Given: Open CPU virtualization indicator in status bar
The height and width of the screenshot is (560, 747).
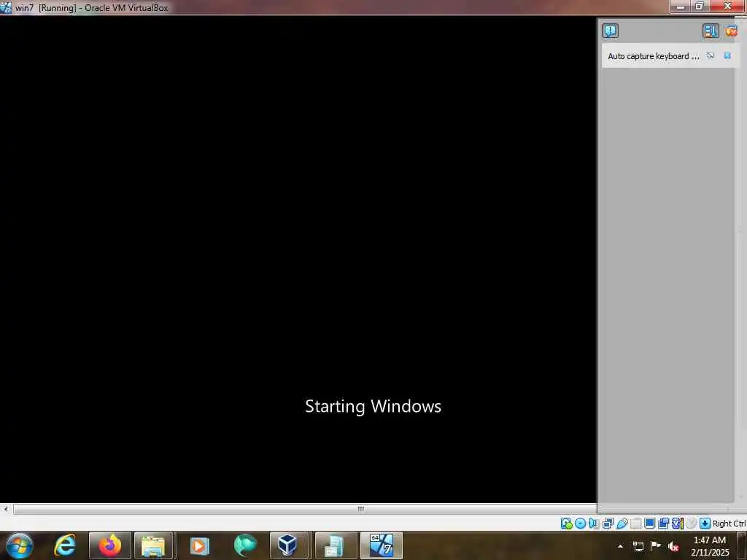Looking at the screenshot, I should [677, 524].
